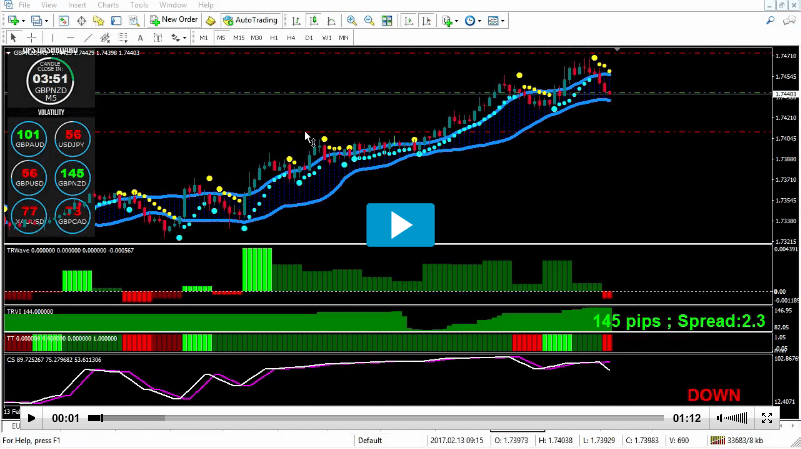The width and height of the screenshot is (801, 449).
Task: Click the large blue play button
Action: [x=400, y=225]
